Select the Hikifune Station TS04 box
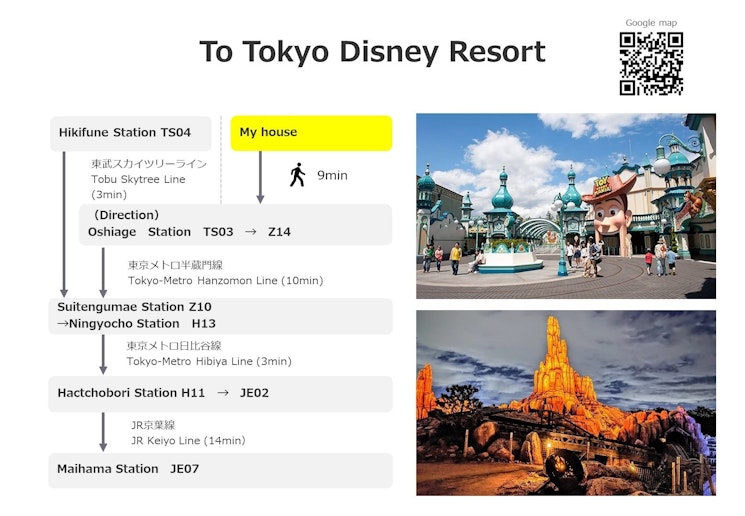745x516 pixels. coord(131,133)
